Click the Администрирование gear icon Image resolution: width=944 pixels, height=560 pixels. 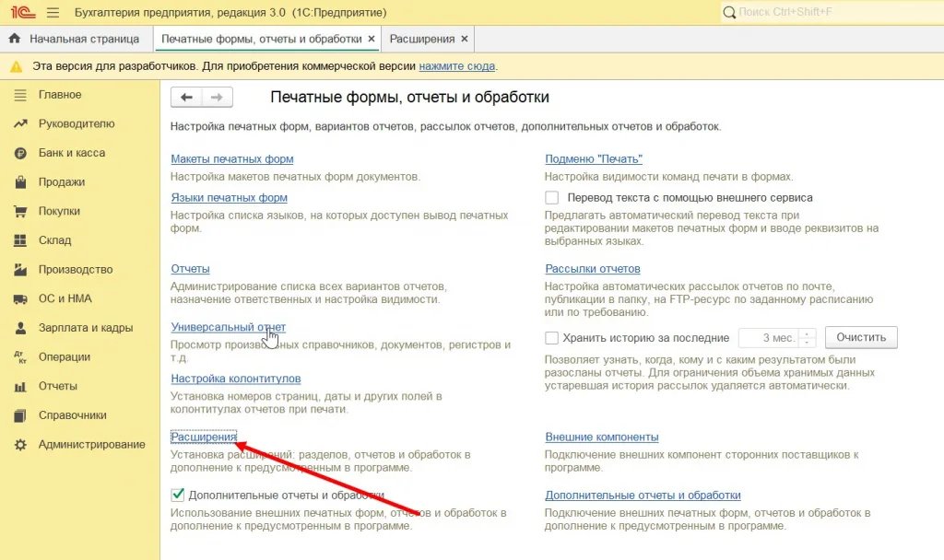tap(20, 445)
